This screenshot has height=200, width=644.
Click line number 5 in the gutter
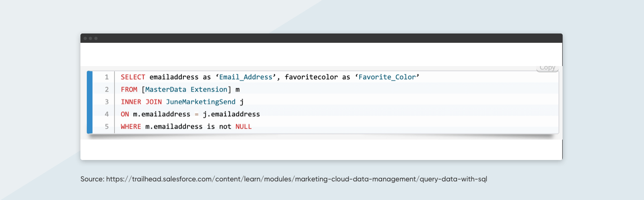point(107,127)
